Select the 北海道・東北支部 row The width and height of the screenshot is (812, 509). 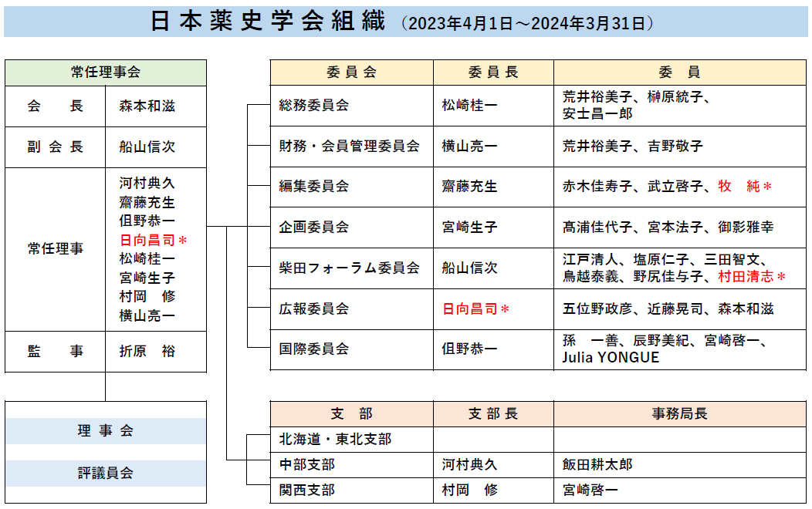(335, 439)
